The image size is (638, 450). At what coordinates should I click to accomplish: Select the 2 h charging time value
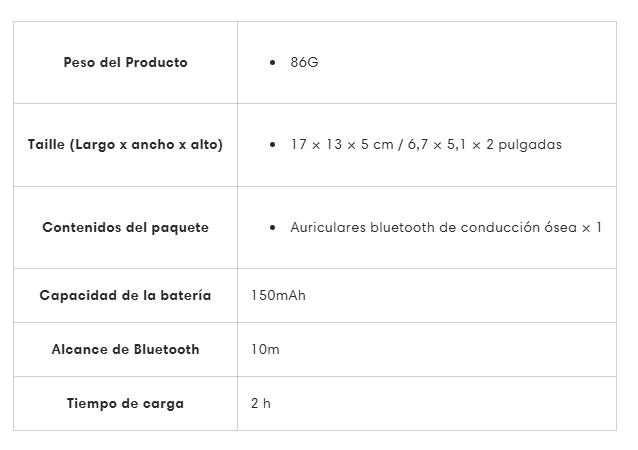260,404
